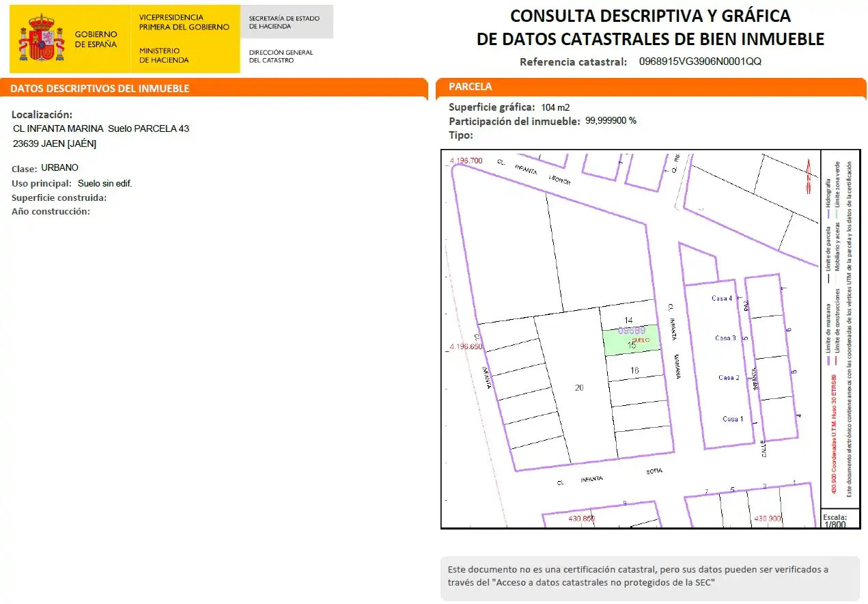Click the class value URBANO
The image size is (868, 604).
pyautogui.click(x=59, y=167)
